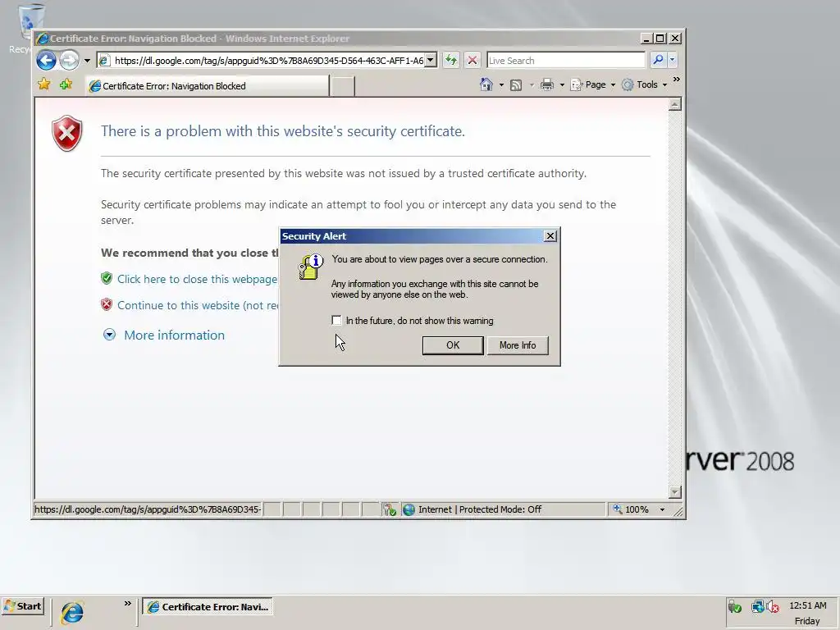Open the Favorites Center star icon

pyautogui.click(x=44, y=84)
